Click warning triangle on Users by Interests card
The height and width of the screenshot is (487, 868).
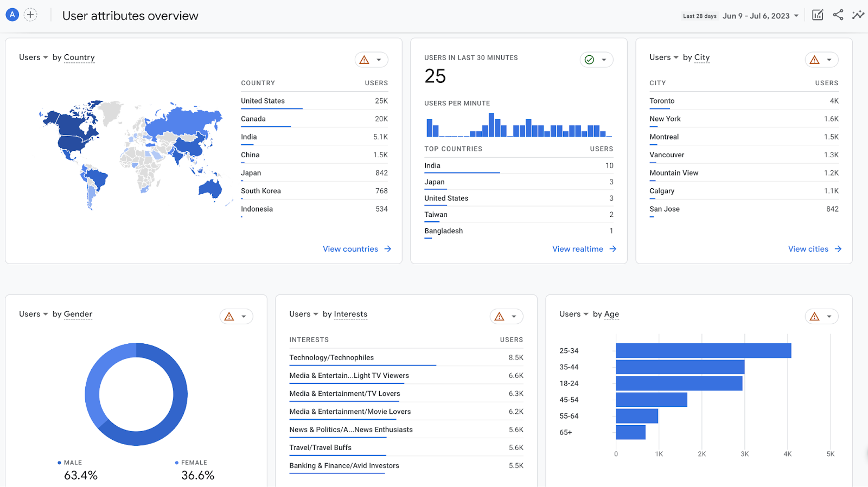(x=500, y=316)
